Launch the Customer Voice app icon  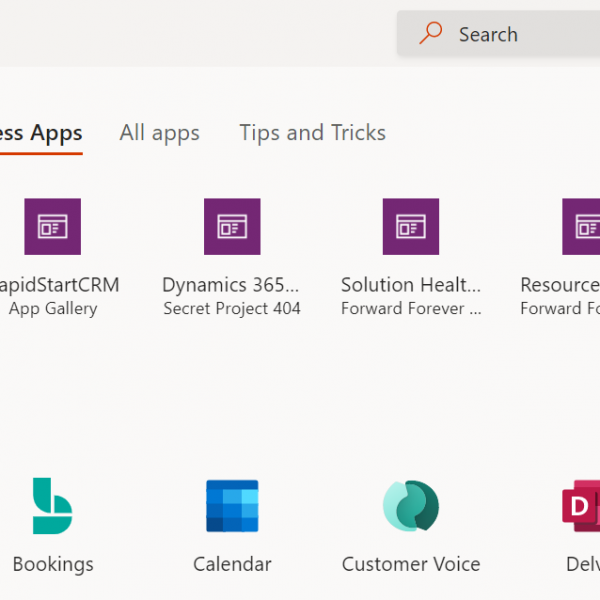point(411,506)
